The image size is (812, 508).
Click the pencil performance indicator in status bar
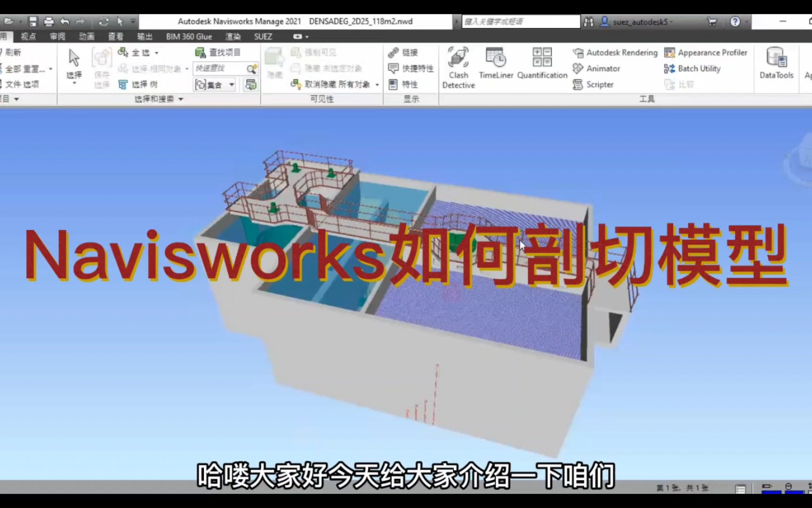pyautogui.click(x=767, y=487)
